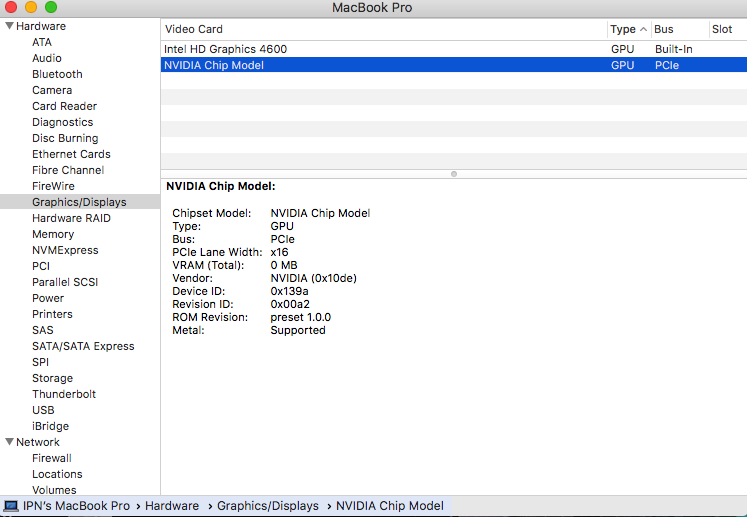Select Audio in the sidebar
The image size is (747, 517).
(x=47, y=58)
